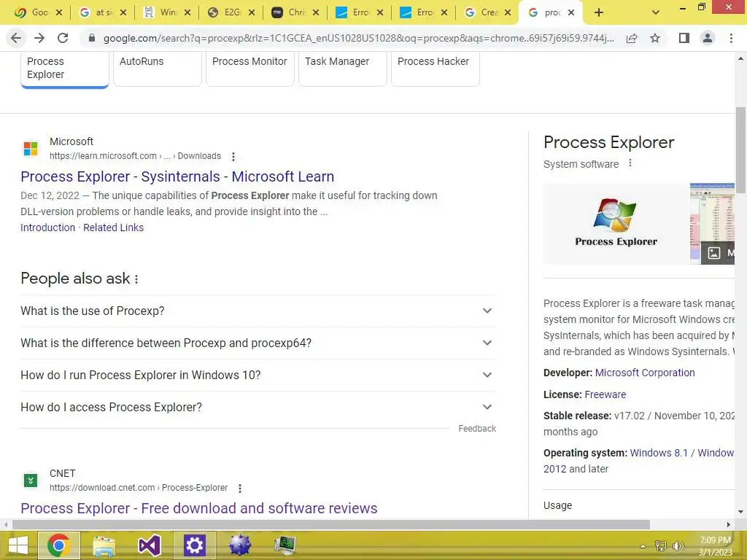
Task: Open Chrome three-dot menu
Action: [x=731, y=38]
